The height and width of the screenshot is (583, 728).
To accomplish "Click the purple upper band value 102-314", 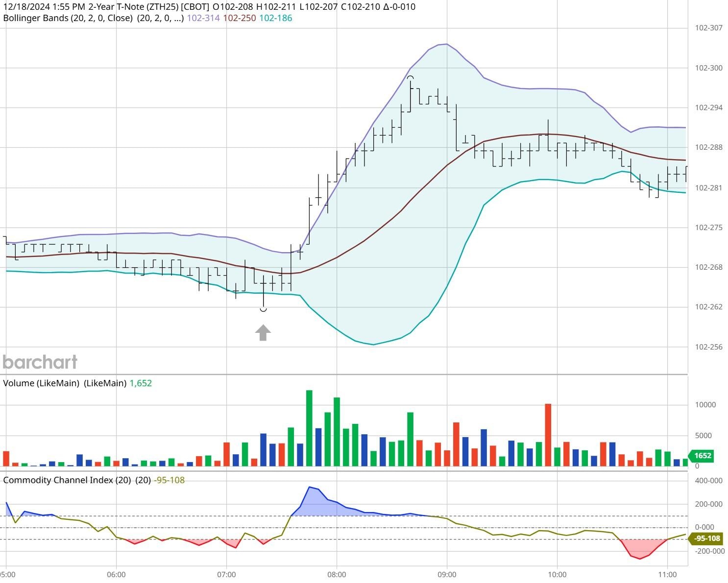I will click(x=203, y=18).
